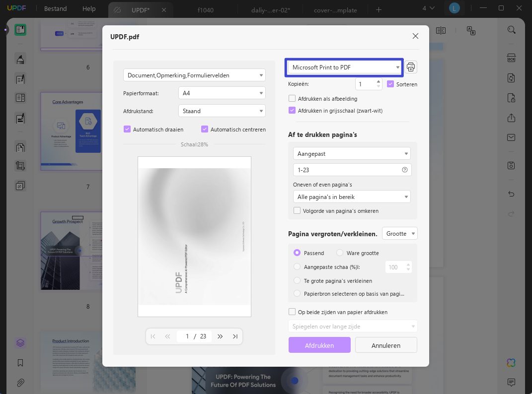Close the UPDF* tab
532x394 pixels.
pyautogui.click(x=164, y=10)
